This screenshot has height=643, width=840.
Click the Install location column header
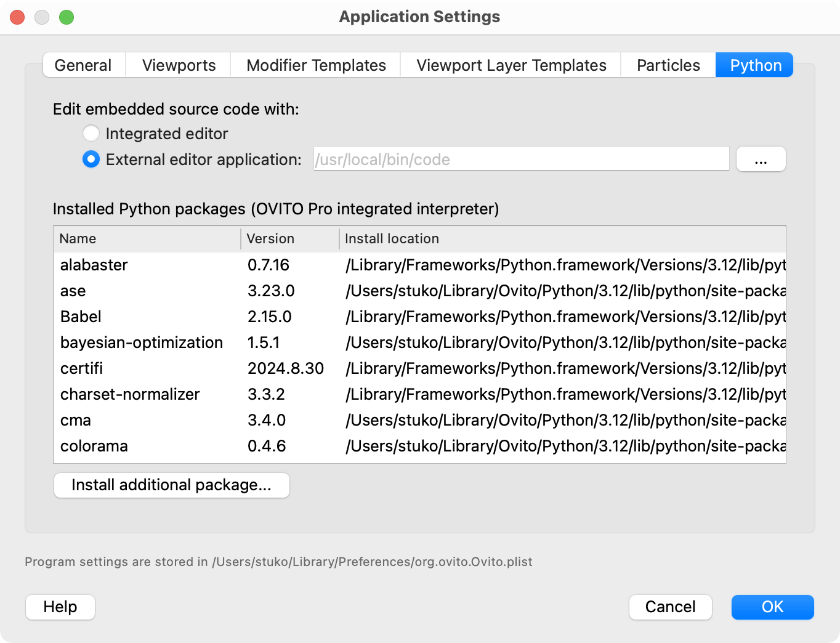tap(562, 239)
